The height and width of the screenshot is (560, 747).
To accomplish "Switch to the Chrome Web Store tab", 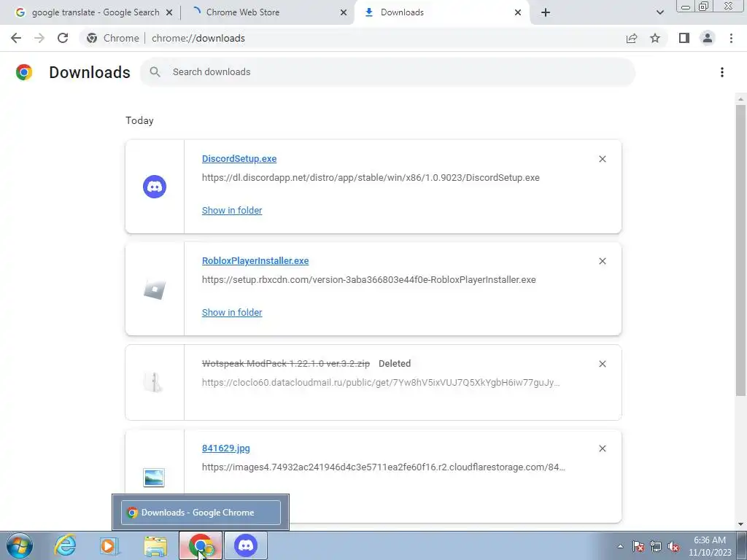I will (266, 12).
